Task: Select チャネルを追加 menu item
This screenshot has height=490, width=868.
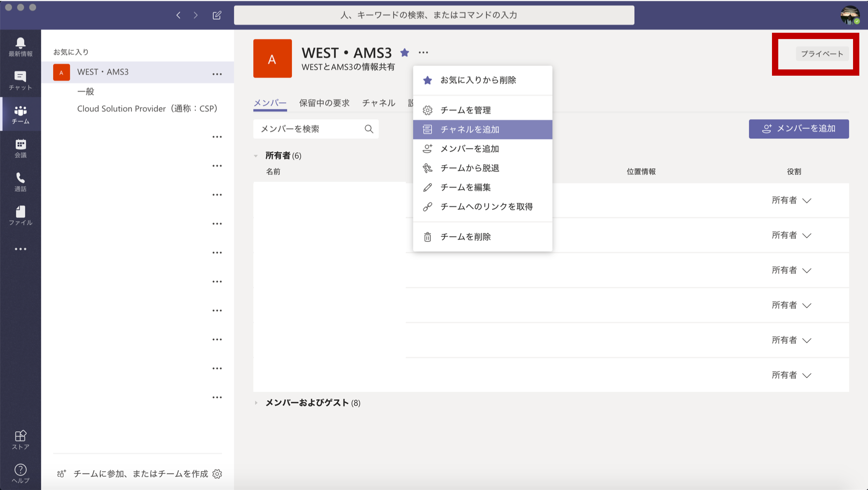Action: coord(482,129)
